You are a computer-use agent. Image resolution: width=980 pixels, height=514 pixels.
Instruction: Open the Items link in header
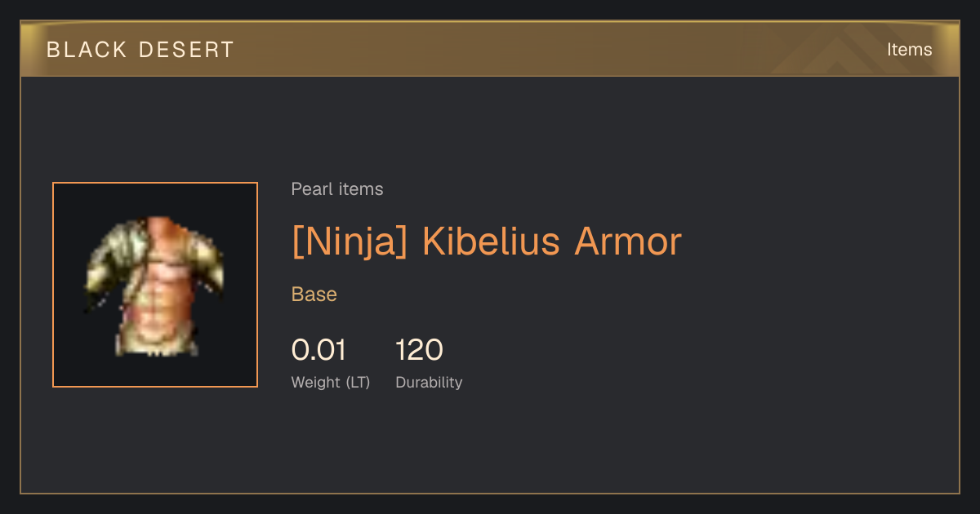pos(909,50)
